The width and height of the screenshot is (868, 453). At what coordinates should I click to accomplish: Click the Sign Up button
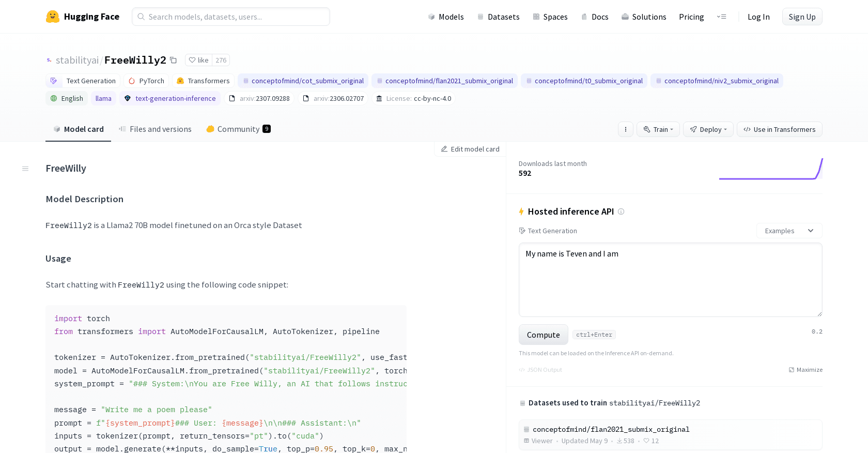point(802,17)
